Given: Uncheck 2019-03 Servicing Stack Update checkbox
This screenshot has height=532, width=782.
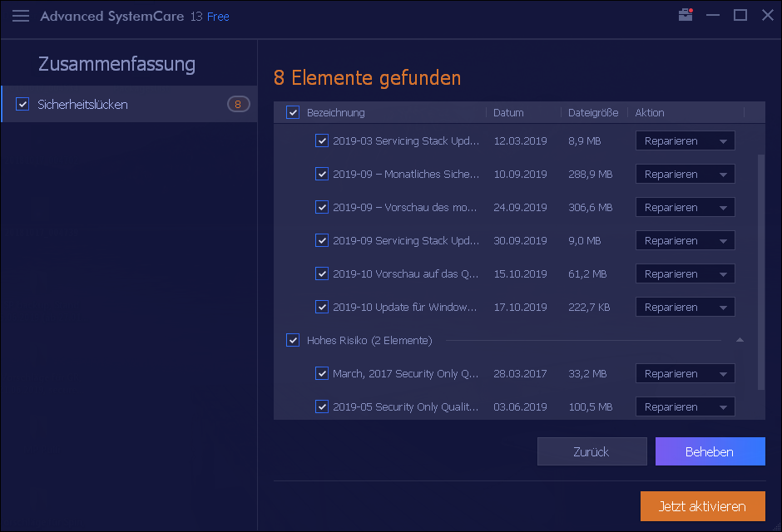Looking at the screenshot, I should [x=322, y=141].
